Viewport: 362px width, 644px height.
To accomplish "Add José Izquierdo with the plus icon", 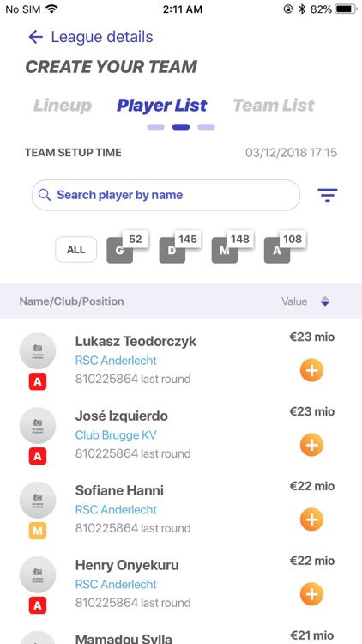I will pyautogui.click(x=311, y=445).
